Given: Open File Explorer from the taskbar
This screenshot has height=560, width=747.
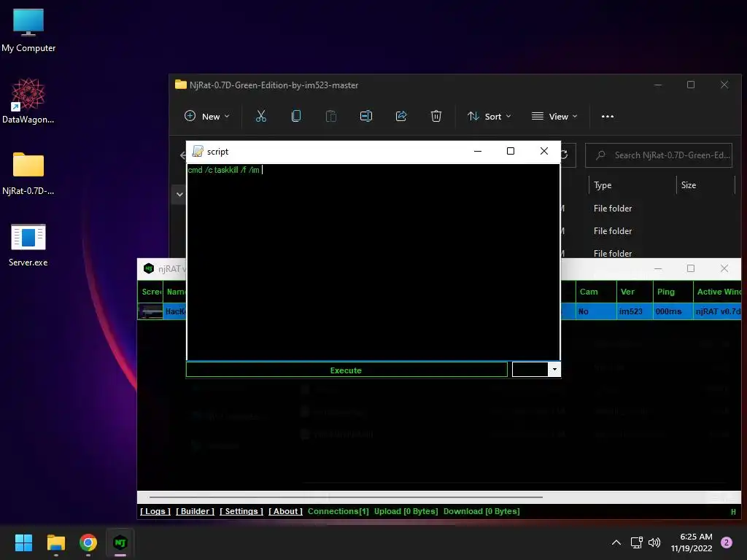Looking at the screenshot, I should [55, 542].
